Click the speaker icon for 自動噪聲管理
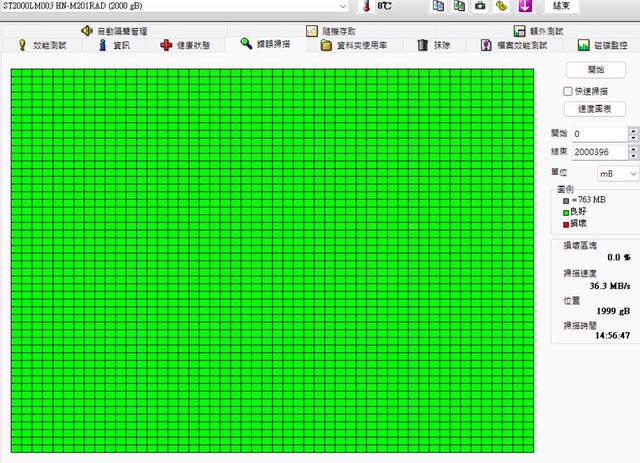The height and width of the screenshot is (463, 640). 87,31
